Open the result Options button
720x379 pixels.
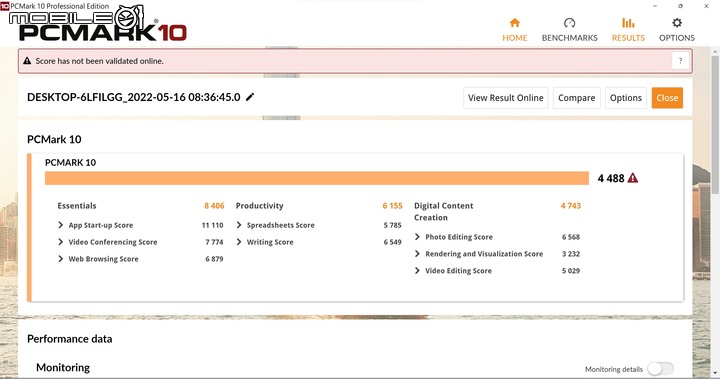point(625,98)
